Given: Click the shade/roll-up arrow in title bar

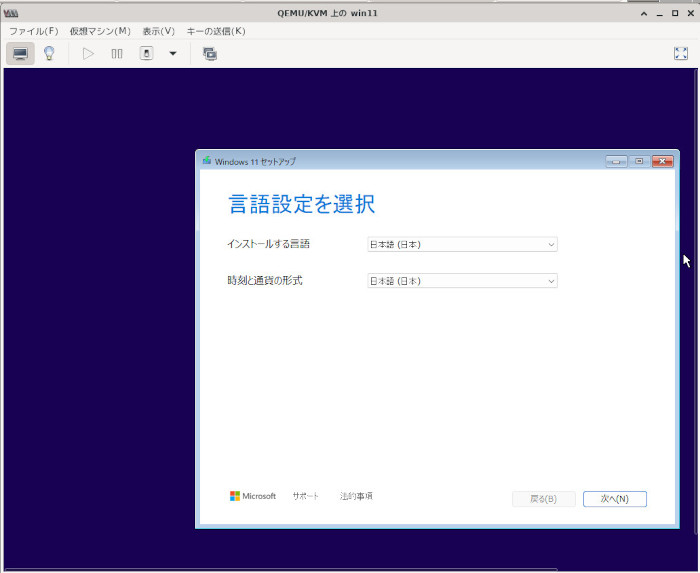Looking at the screenshot, I should [644, 13].
